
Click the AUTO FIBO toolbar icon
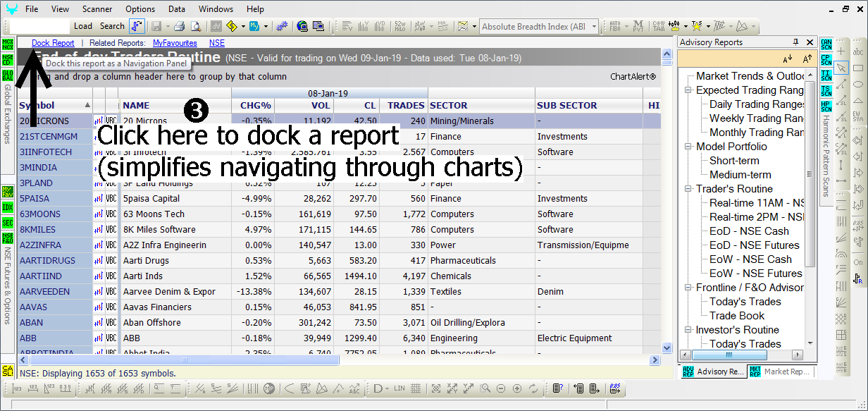pyautogui.click(x=615, y=26)
